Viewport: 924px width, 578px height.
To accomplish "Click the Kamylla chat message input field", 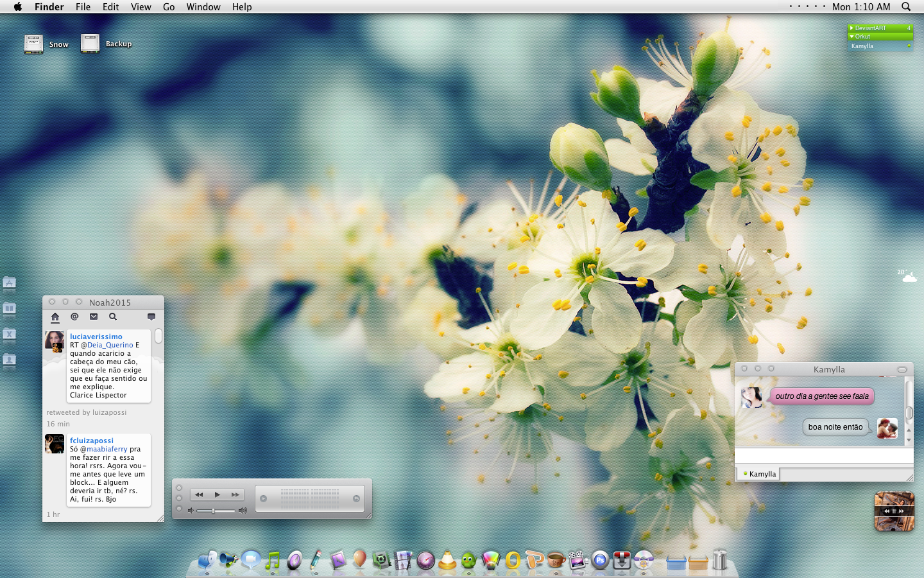I will pyautogui.click(x=824, y=456).
